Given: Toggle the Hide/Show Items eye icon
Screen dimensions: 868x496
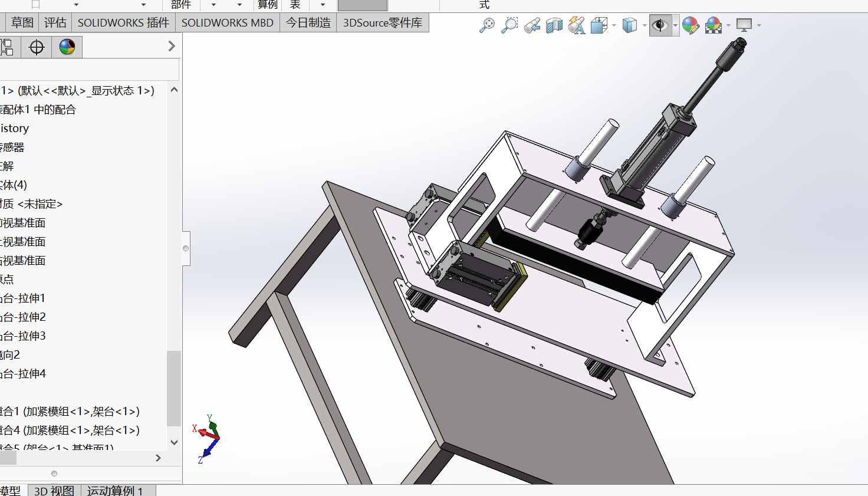Looking at the screenshot, I should click(660, 25).
